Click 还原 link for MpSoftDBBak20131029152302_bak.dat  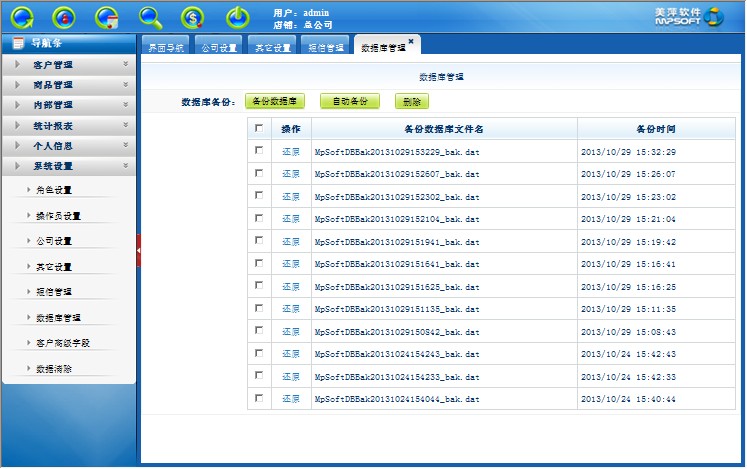[290, 196]
